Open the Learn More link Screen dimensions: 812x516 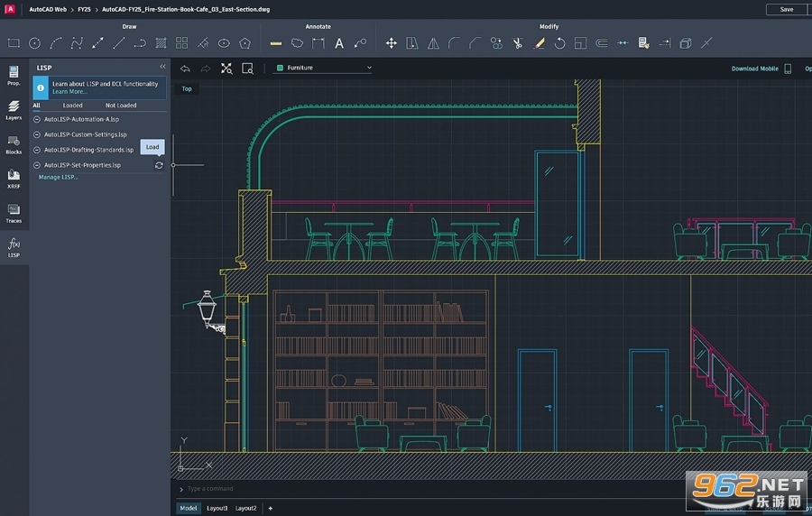[69, 92]
